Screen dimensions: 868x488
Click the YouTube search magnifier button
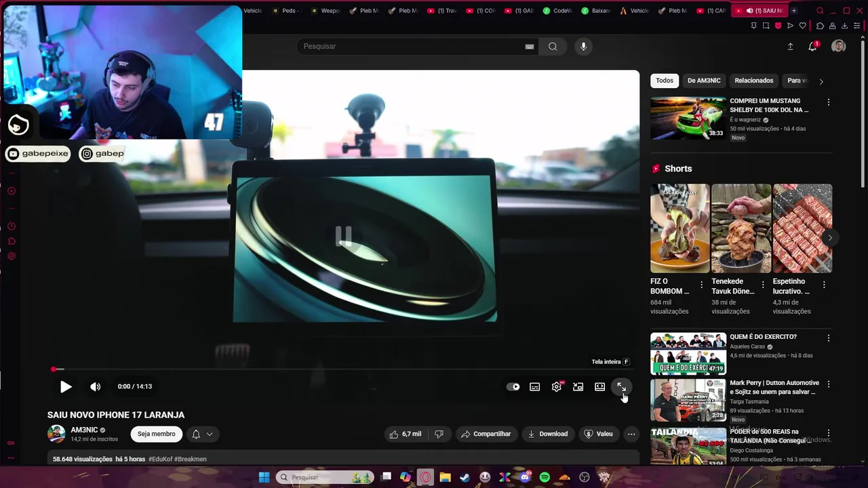coord(553,46)
